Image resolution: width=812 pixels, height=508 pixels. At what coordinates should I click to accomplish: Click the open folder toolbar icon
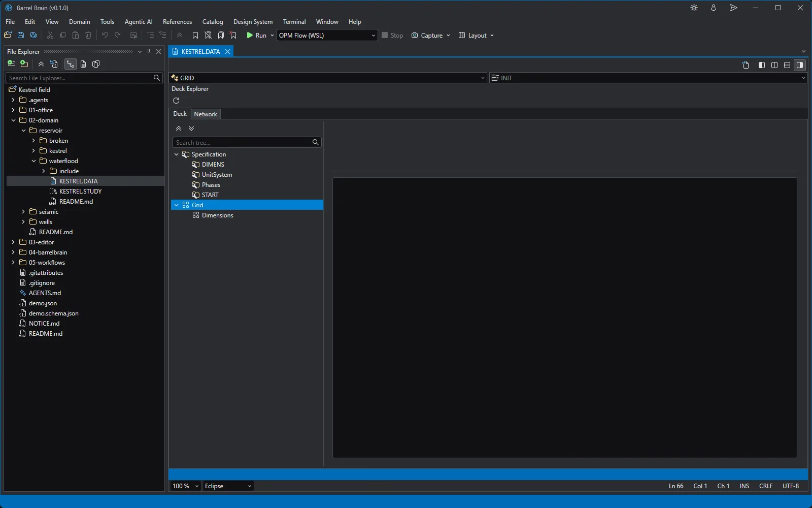coord(8,35)
